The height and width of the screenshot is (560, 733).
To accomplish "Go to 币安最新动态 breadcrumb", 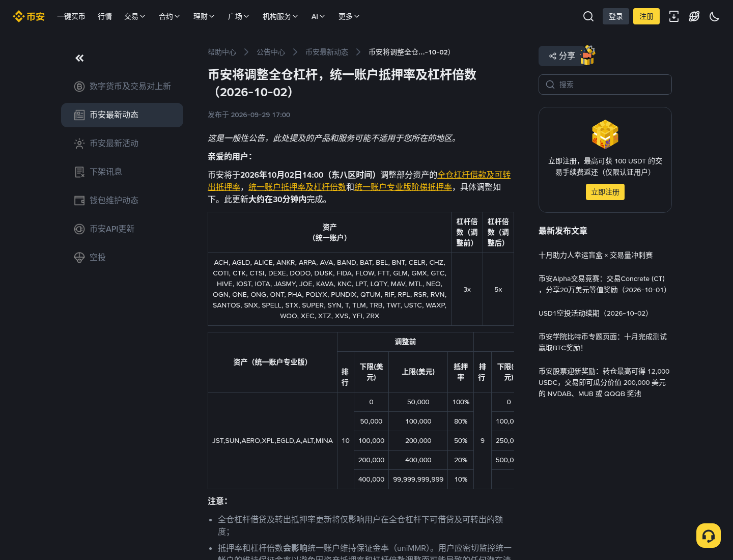I will click(x=327, y=52).
